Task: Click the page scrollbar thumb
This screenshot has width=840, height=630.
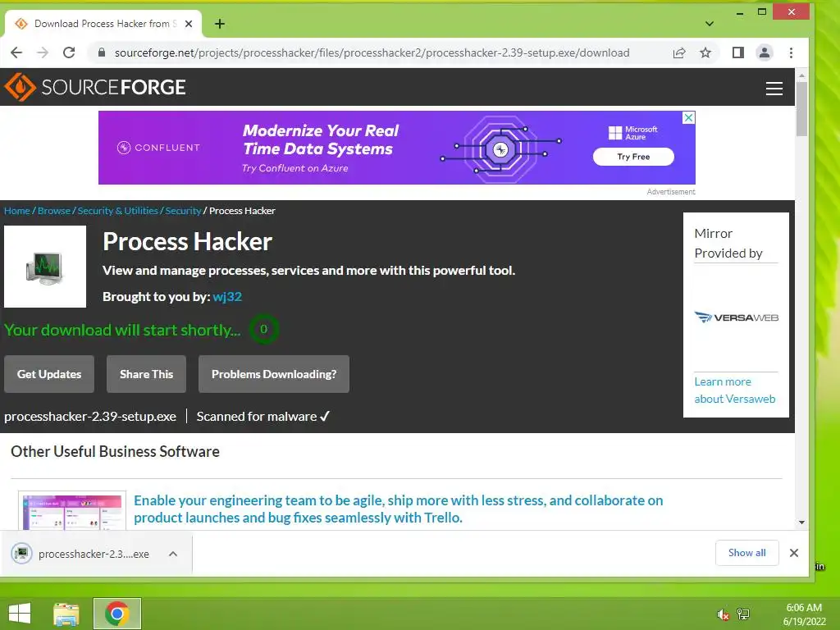Action: (x=801, y=109)
